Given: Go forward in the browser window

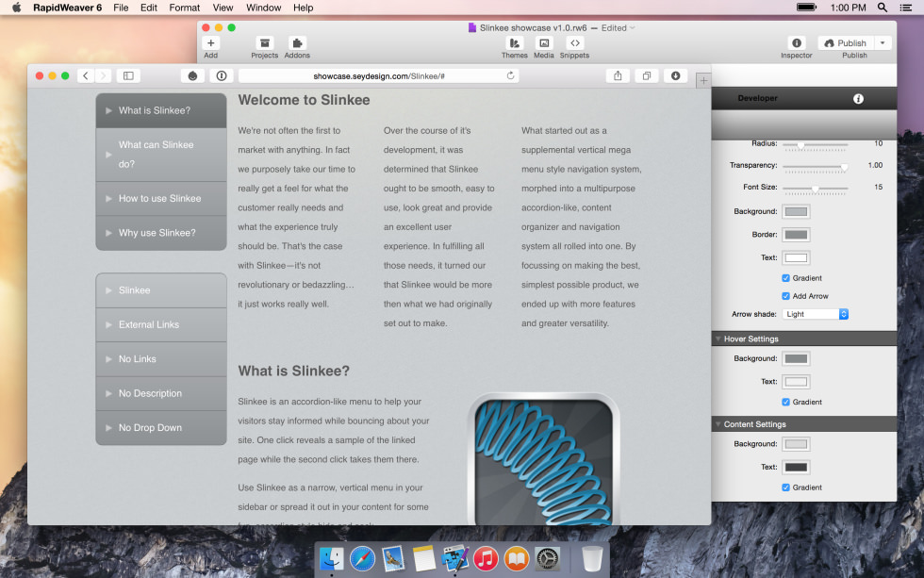Looking at the screenshot, I should click(103, 75).
